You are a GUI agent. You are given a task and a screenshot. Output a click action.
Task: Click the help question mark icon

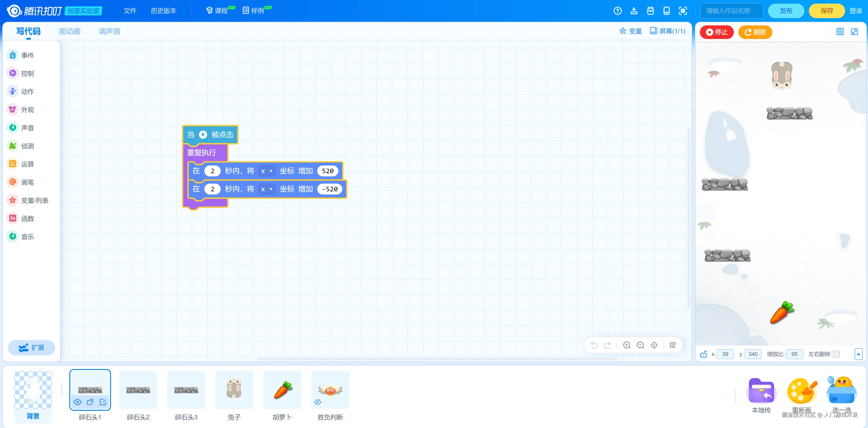click(x=617, y=11)
